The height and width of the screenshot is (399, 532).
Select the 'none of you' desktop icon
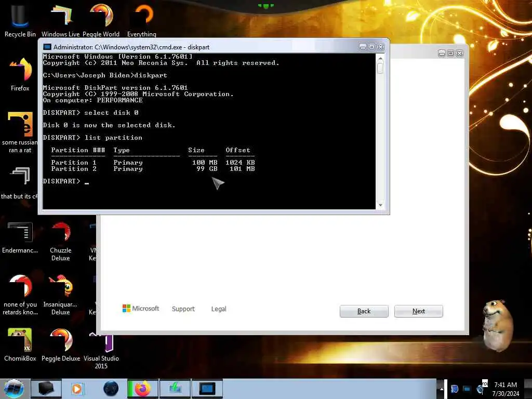20,295
